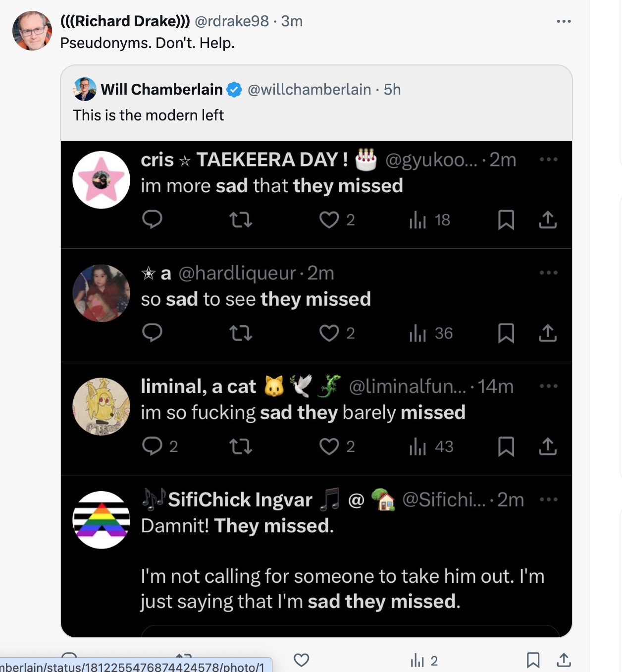The width and height of the screenshot is (622, 672).
Task: Open Richard Drake's profile picture
Action: coord(32,31)
